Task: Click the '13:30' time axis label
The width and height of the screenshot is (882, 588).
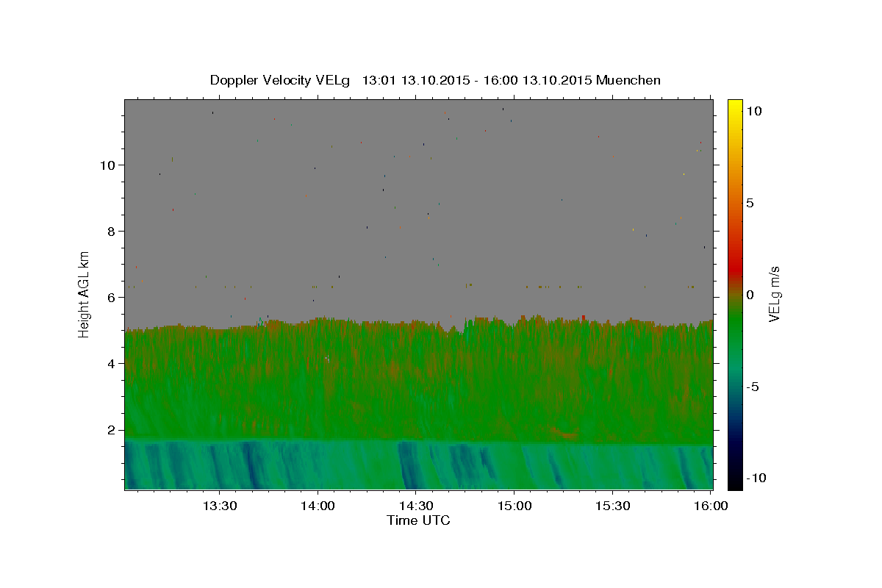Action: point(220,506)
